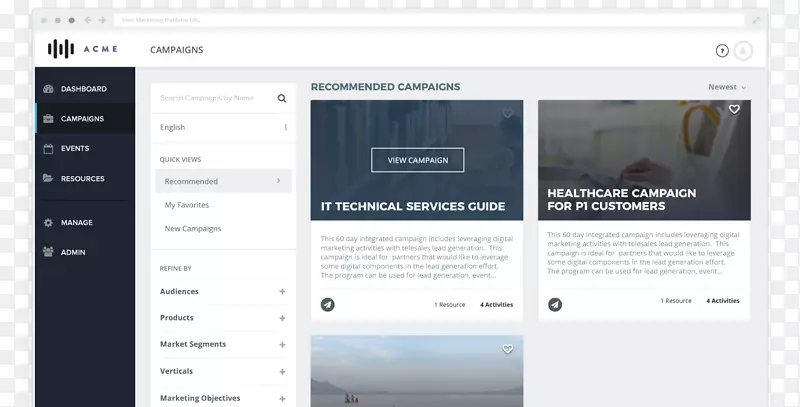Open the user profile avatar

[x=743, y=51]
